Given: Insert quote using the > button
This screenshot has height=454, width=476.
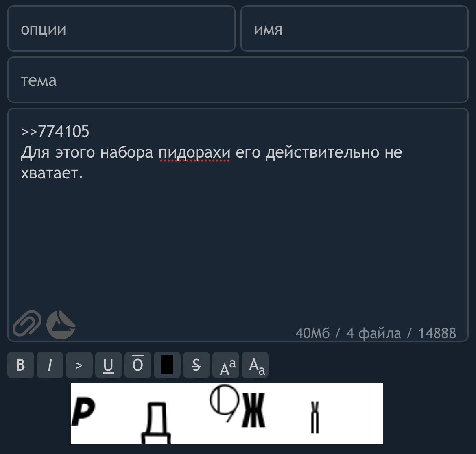Looking at the screenshot, I should pos(79,365).
